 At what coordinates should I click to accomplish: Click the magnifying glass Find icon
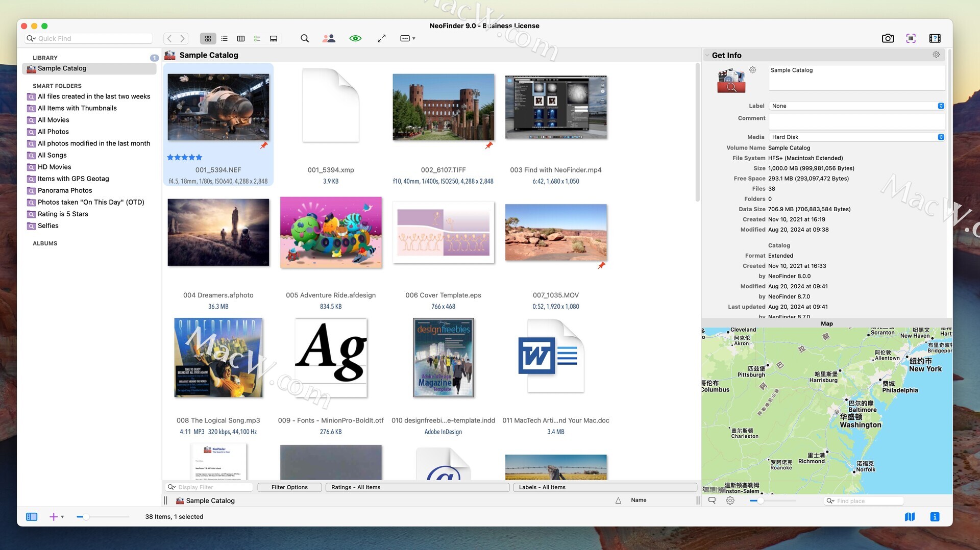(x=305, y=38)
